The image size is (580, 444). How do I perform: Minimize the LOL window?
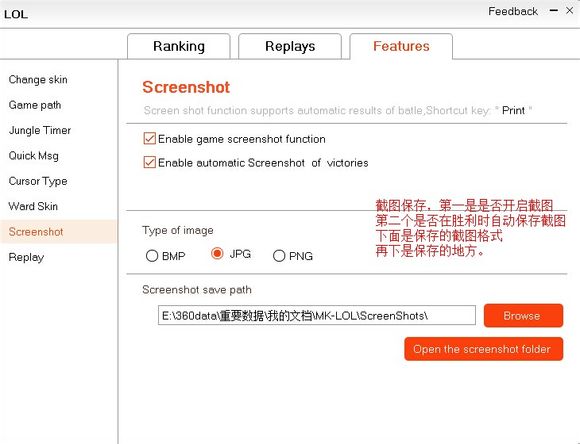point(553,11)
